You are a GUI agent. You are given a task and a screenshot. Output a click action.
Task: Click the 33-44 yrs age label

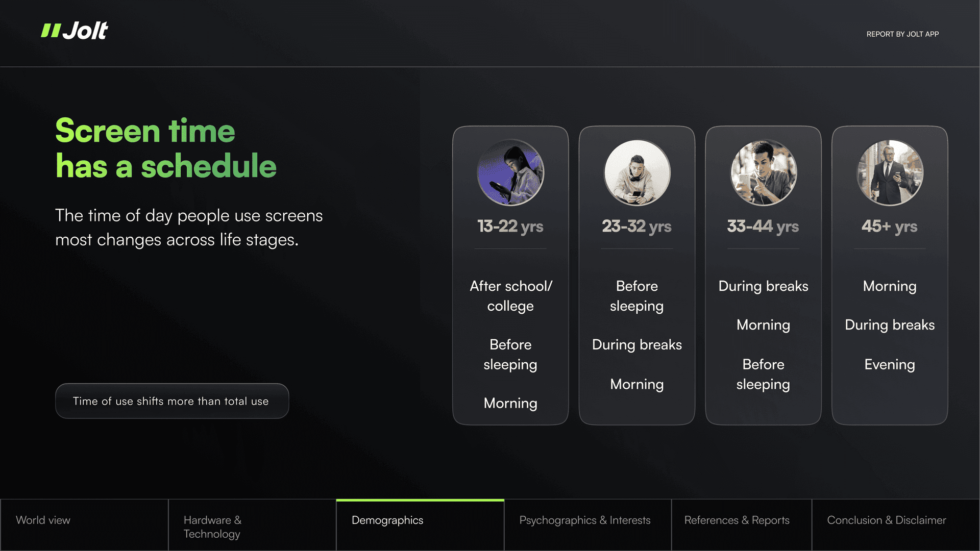[x=763, y=226]
